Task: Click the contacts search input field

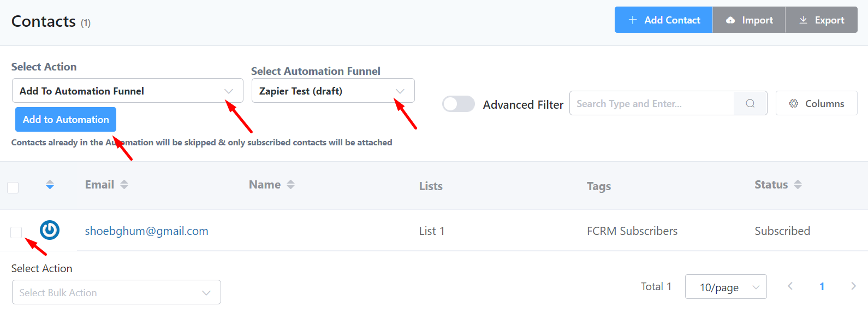Action: [652, 103]
